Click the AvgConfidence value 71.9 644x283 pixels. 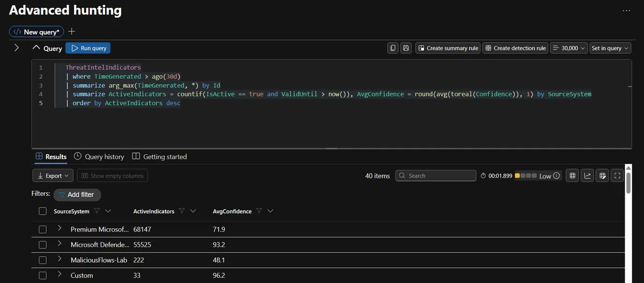click(219, 229)
